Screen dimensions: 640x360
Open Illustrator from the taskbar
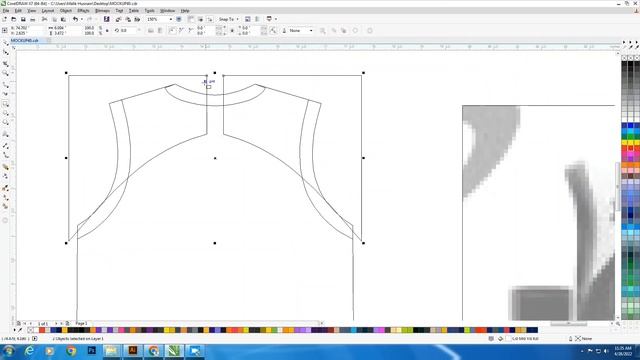133,351
